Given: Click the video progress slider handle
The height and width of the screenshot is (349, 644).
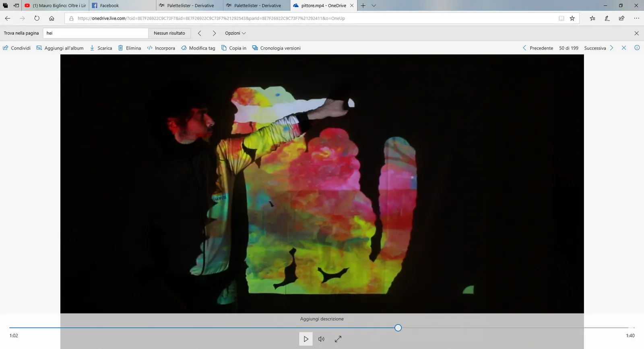Looking at the screenshot, I should click(398, 328).
